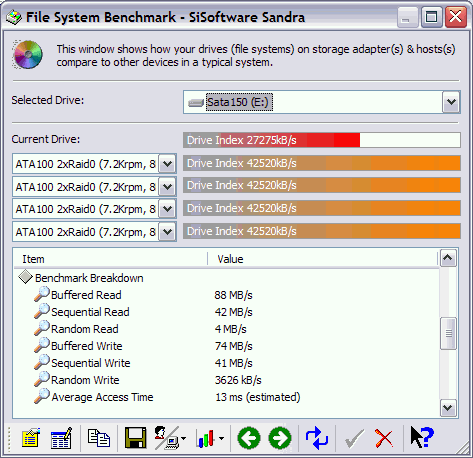Click the Current Drive label

pos(46,139)
